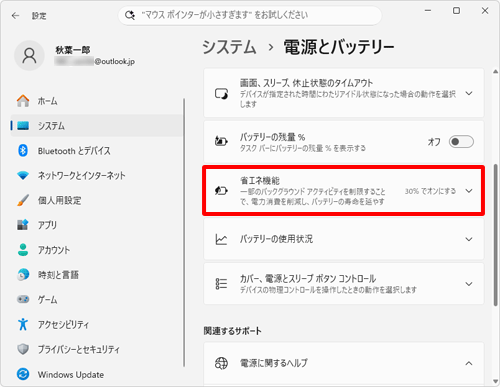
Task: Toggle the バッテリーの残量 % switch
Action: [x=461, y=142]
